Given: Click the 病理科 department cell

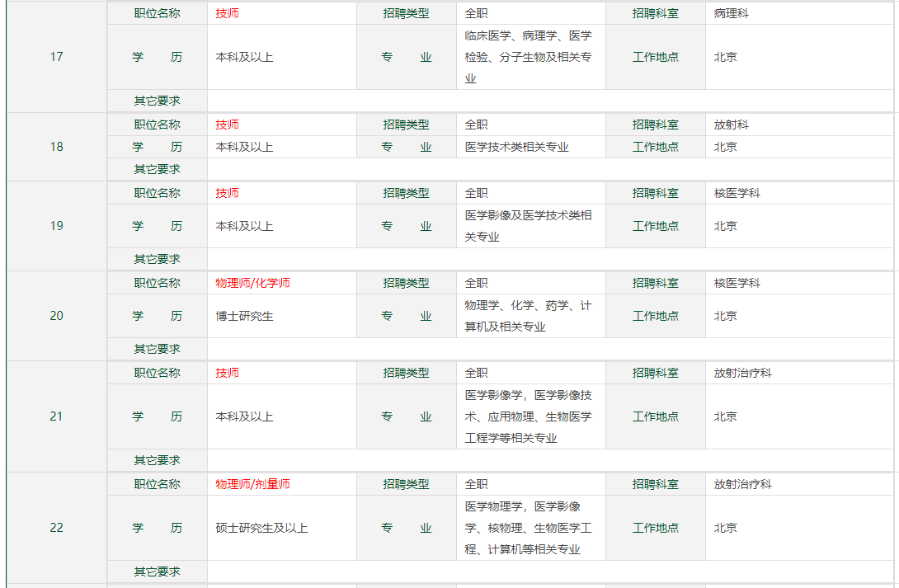Looking at the screenshot, I should [732, 14].
